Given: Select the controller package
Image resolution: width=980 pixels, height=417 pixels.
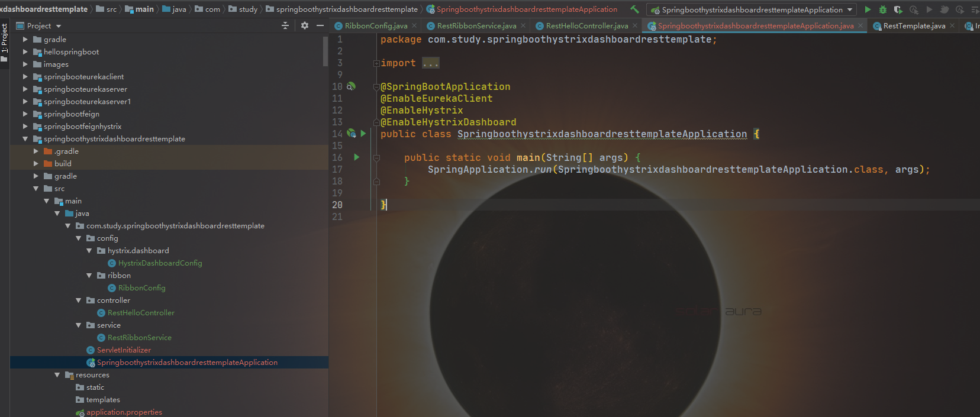Looking at the screenshot, I should 108,300.
